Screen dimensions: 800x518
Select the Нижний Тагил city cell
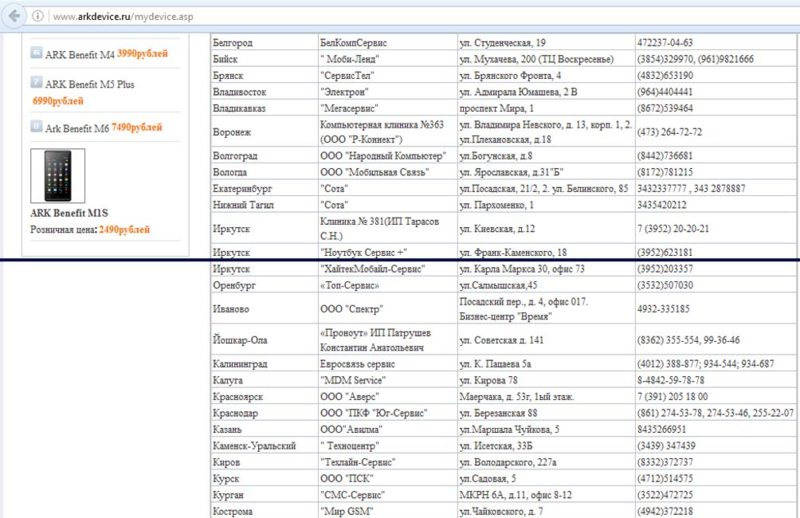click(x=264, y=205)
